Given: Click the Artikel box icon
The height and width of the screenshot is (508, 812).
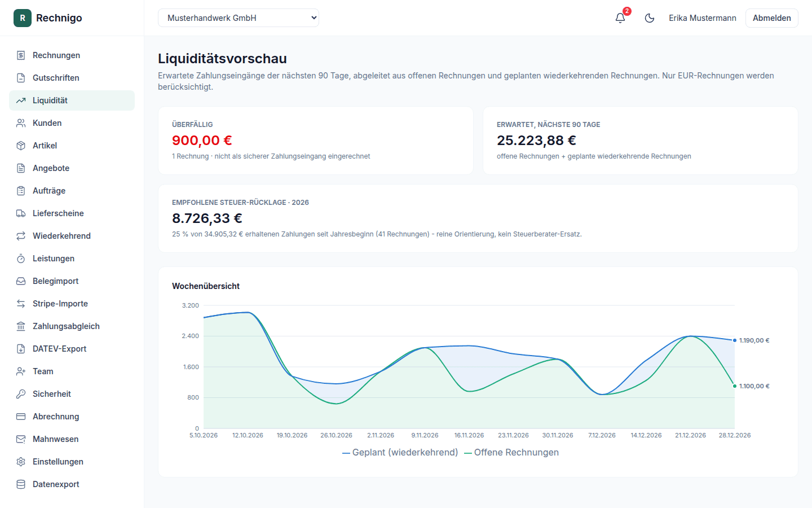Looking at the screenshot, I should [x=21, y=146].
